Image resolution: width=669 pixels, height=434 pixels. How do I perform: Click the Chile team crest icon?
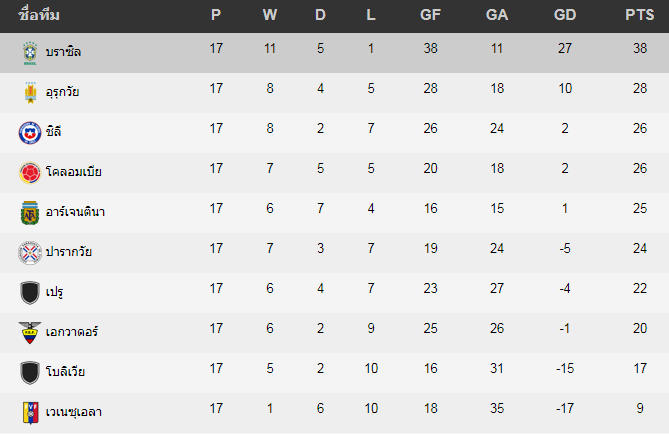click(x=30, y=132)
